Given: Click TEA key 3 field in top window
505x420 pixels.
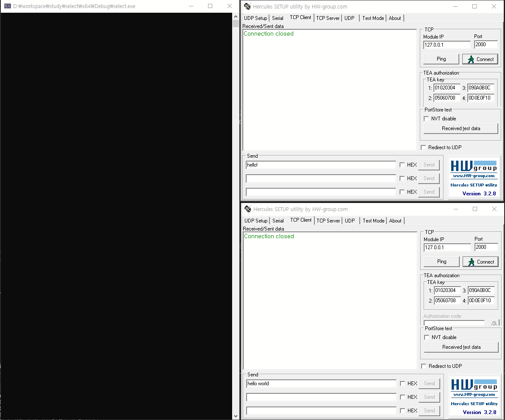Looking at the screenshot, I should pyautogui.click(x=480, y=88).
